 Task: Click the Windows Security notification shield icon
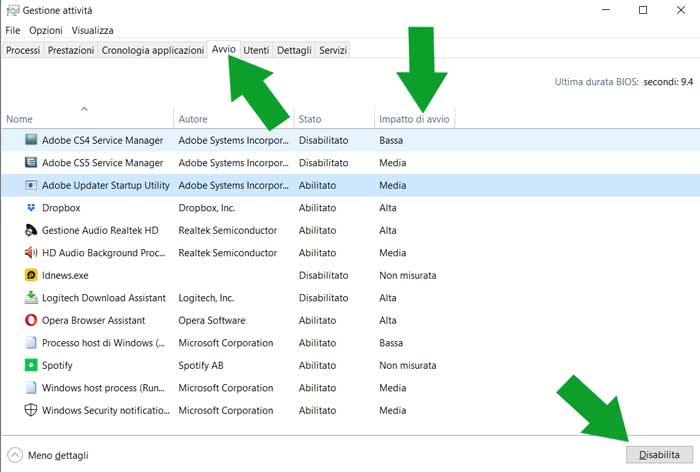[x=31, y=411]
